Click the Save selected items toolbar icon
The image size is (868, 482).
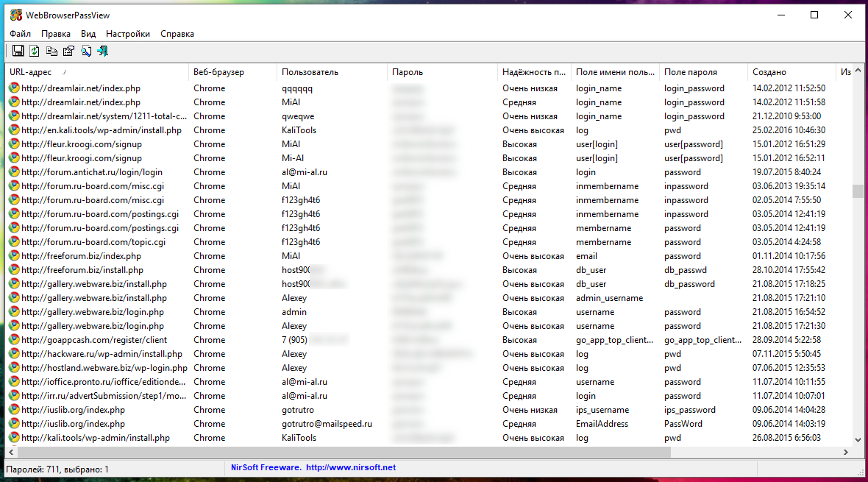(18, 51)
